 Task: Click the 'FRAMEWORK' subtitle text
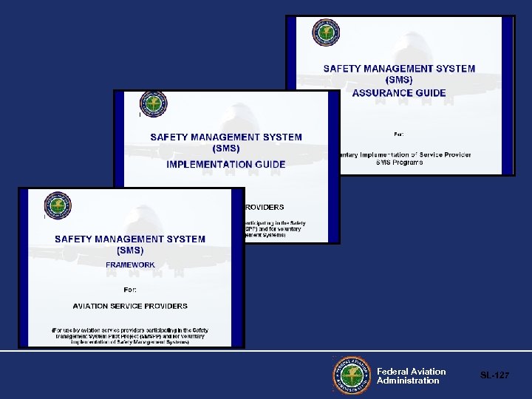(130, 265)
